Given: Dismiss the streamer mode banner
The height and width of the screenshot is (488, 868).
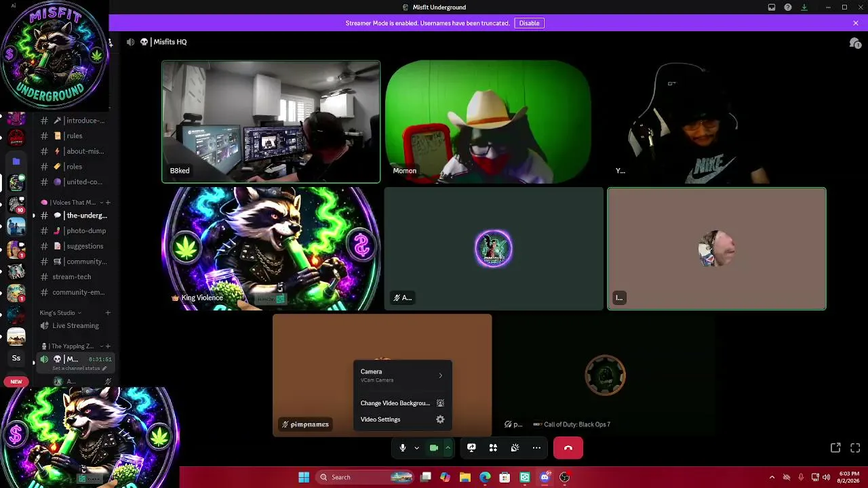Looking at the screenshot, I should pyautogui.click(x=856, y=23).
